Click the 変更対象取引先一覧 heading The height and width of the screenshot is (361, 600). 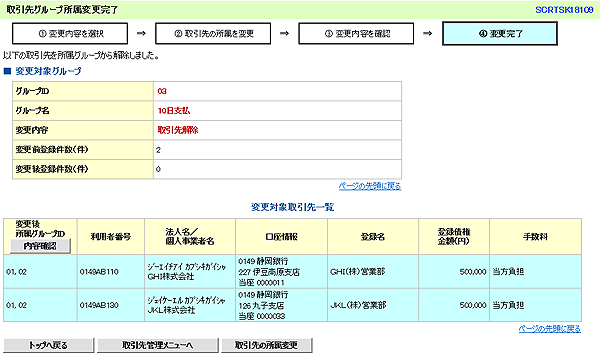pyautogui.click(x=292, y=207)
